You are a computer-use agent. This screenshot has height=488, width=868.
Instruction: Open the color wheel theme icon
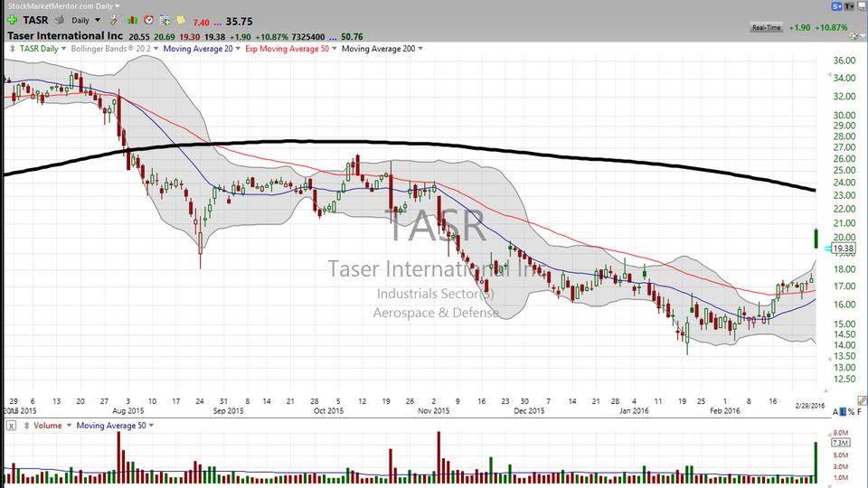click(x=854, y=36)
